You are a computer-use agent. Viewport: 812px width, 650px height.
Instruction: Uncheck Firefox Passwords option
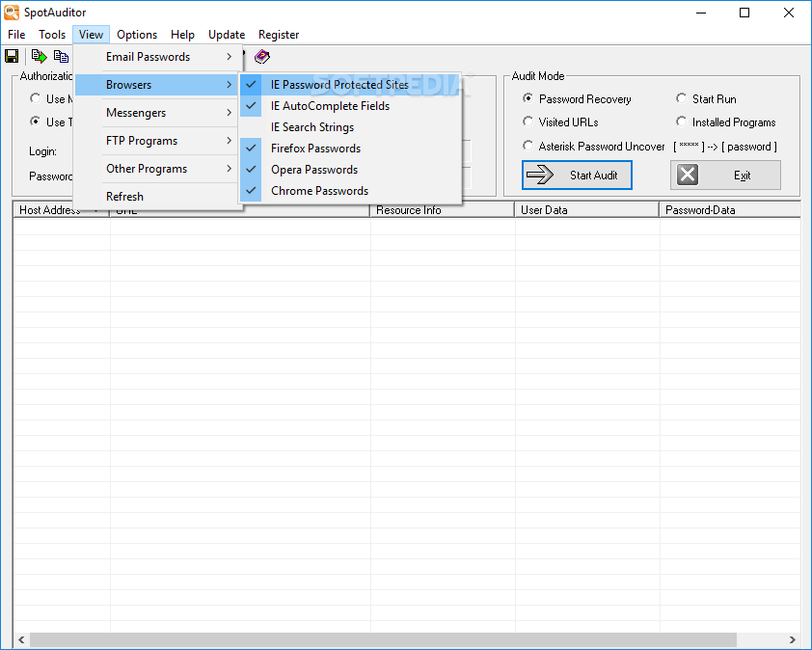click(351, 149)
